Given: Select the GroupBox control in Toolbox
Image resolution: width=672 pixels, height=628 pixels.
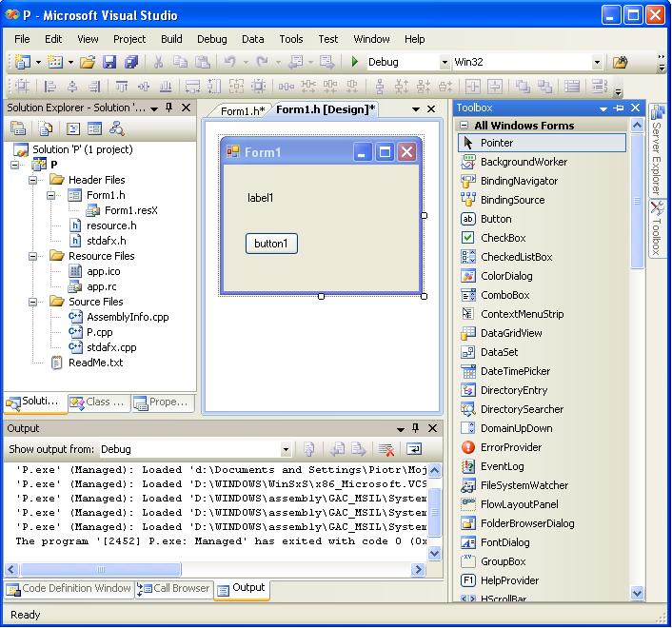Looking at the screenshot, I should point(542,561).
